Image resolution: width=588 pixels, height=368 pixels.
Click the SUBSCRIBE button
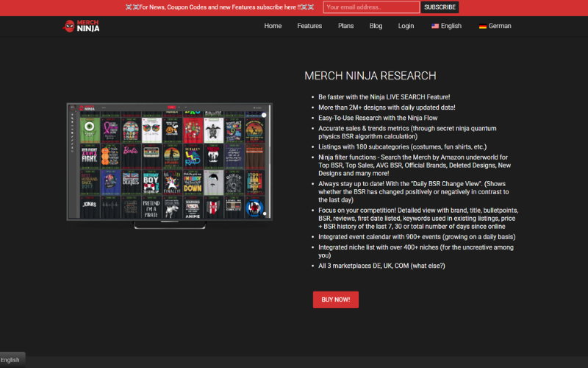pyautogui.click(x=440, y=7)
